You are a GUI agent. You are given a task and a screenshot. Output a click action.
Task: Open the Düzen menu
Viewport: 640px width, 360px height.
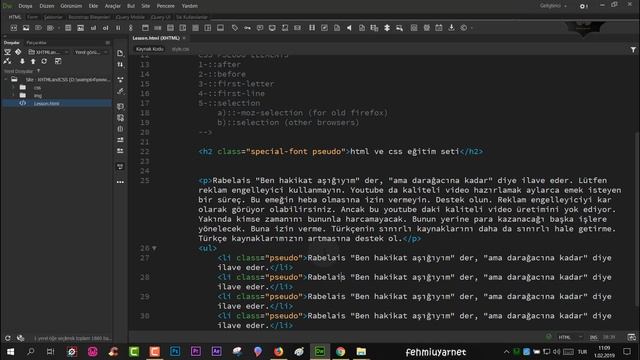pos(47,6)
